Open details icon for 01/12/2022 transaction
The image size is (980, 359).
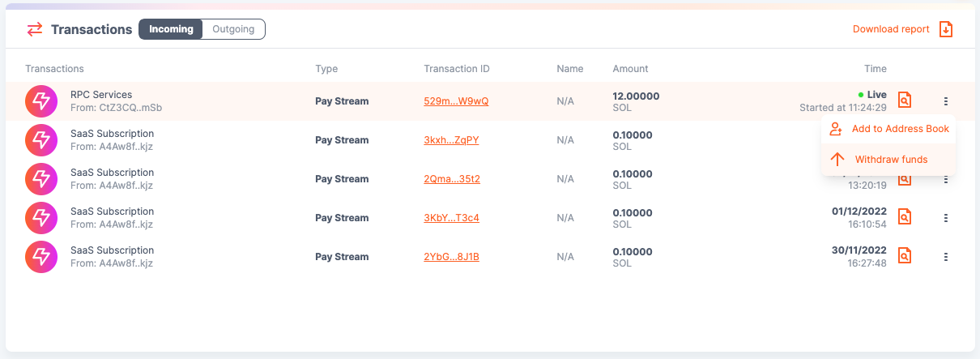point(905,217)
